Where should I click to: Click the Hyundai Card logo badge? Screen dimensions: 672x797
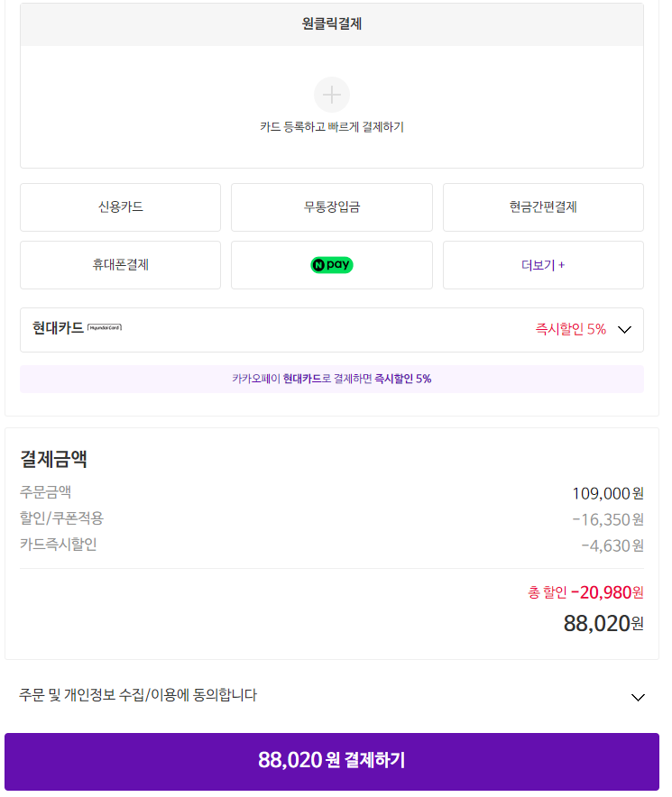click(105, 327)
